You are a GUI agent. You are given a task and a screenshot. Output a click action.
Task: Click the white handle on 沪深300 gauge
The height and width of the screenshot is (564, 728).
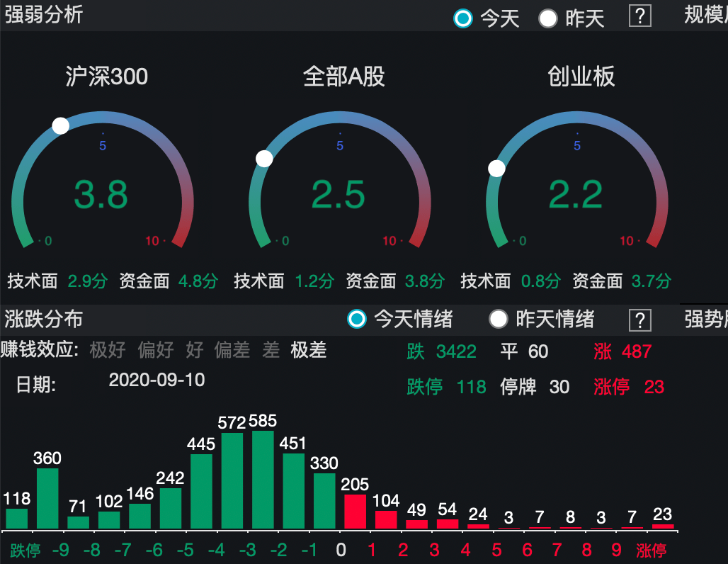click(59, 125)
